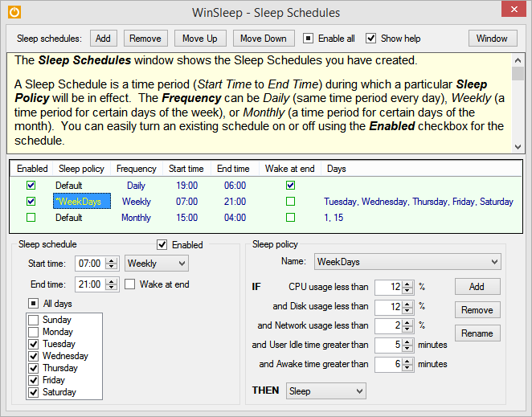Uncheck the Tuesday checkbox
532x417 pixels.
tap(33, 344)
